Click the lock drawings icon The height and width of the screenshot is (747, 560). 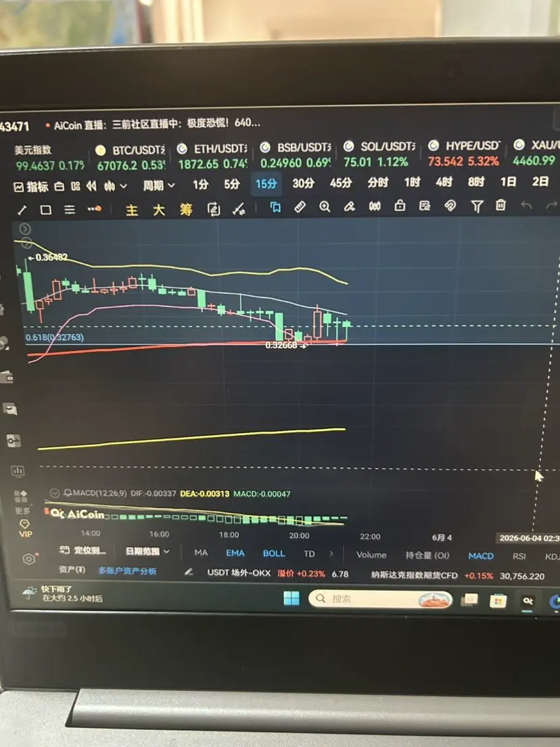[400, 206]
